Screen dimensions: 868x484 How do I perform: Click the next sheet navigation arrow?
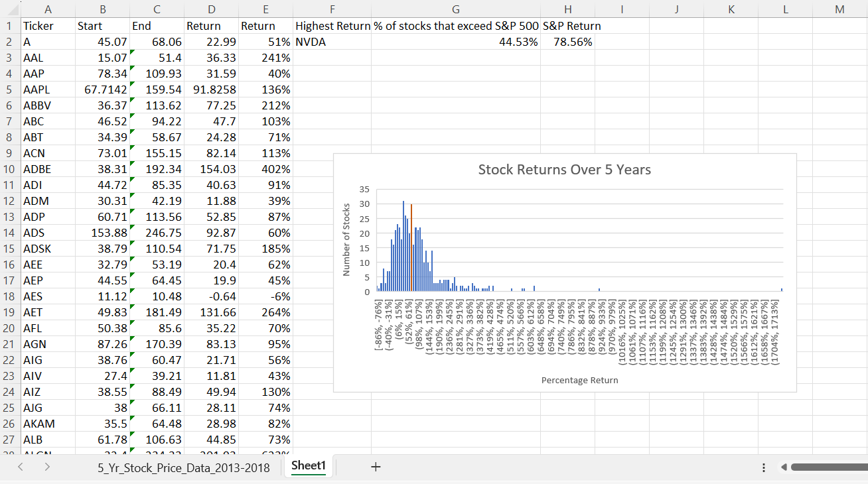click(46, 467)
